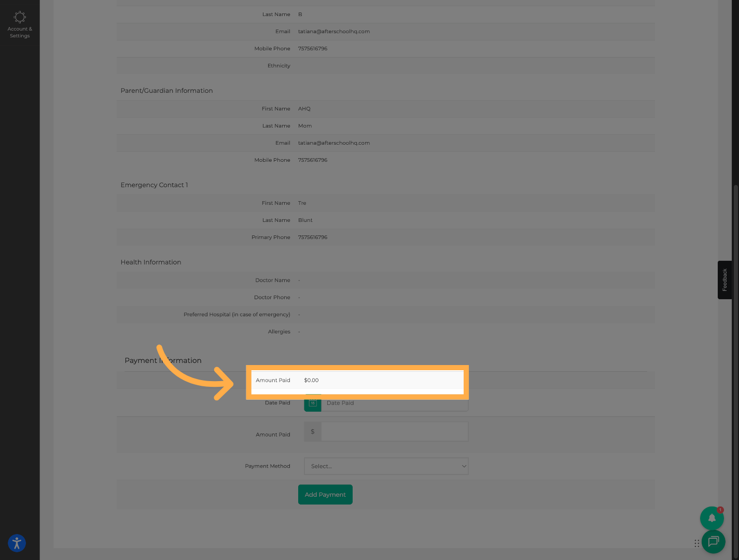Click the Date Paid input field

(395, 403)
